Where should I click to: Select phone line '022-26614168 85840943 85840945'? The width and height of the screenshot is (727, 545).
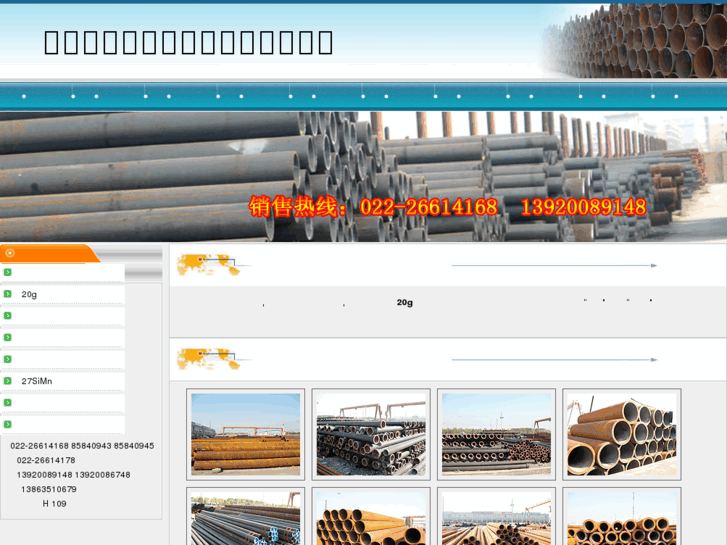point(82,446)
